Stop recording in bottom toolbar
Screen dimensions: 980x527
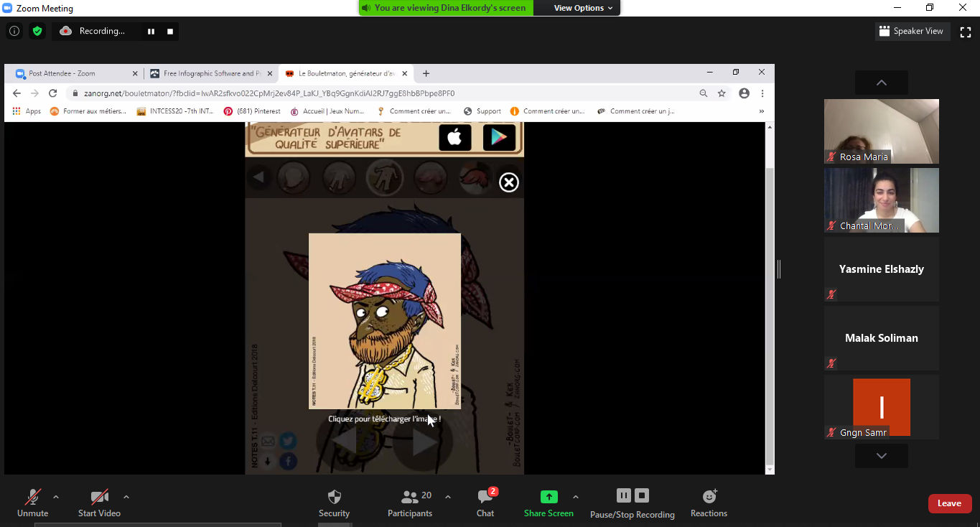pyautogui.click(x=642, y=495)
